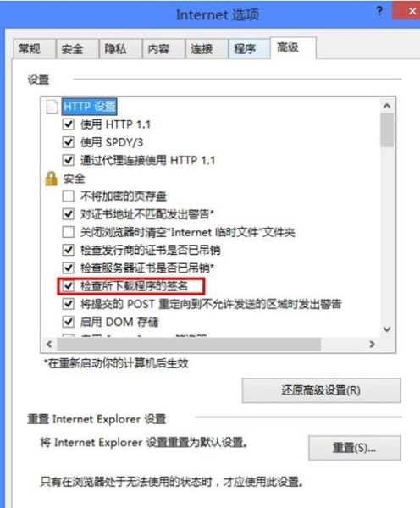Screen dimensions: 420x508
Task: Click the 安全 padlock icon
Action: click(51, 179)
